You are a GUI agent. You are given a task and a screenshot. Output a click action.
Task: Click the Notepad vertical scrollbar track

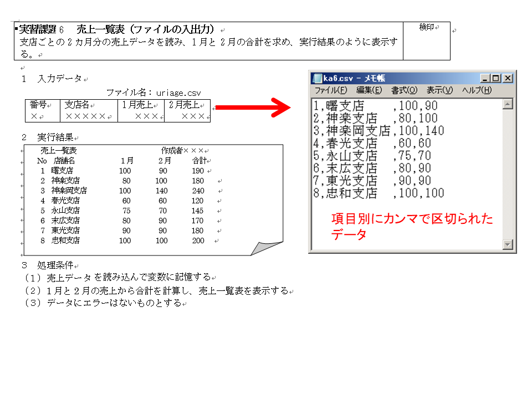coord(508,175)
